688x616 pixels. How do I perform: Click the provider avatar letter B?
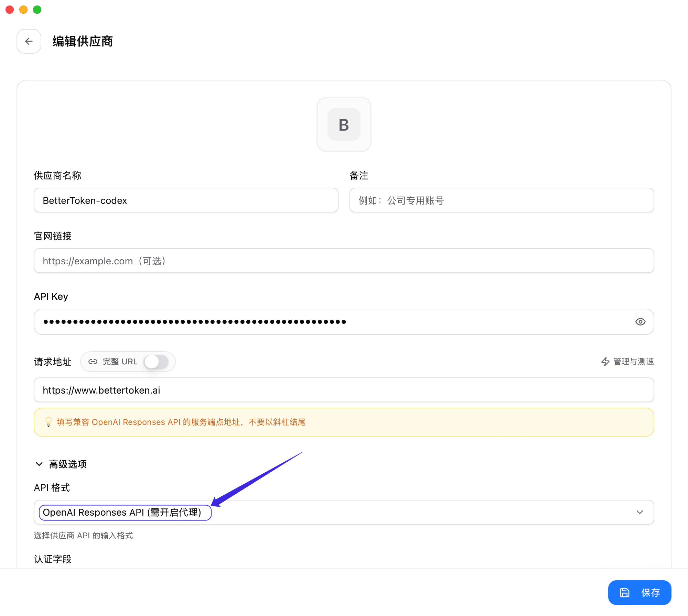[344, 124]
